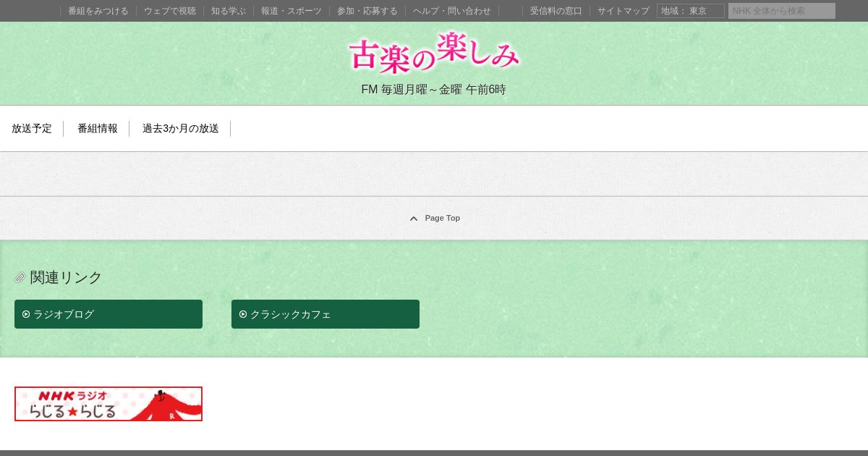Image resolution: width=868 pixels, height=456 pixels.
Task: Open the クラシックカフェ button
Action: click(325, 314)
